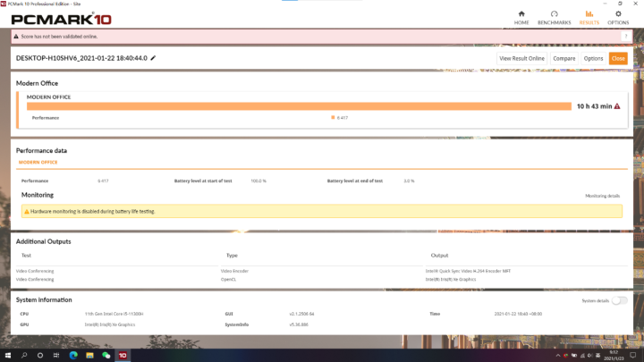The image size is (644, 362).
Task: Open the Windows Start menu
Action: (8, 355)
